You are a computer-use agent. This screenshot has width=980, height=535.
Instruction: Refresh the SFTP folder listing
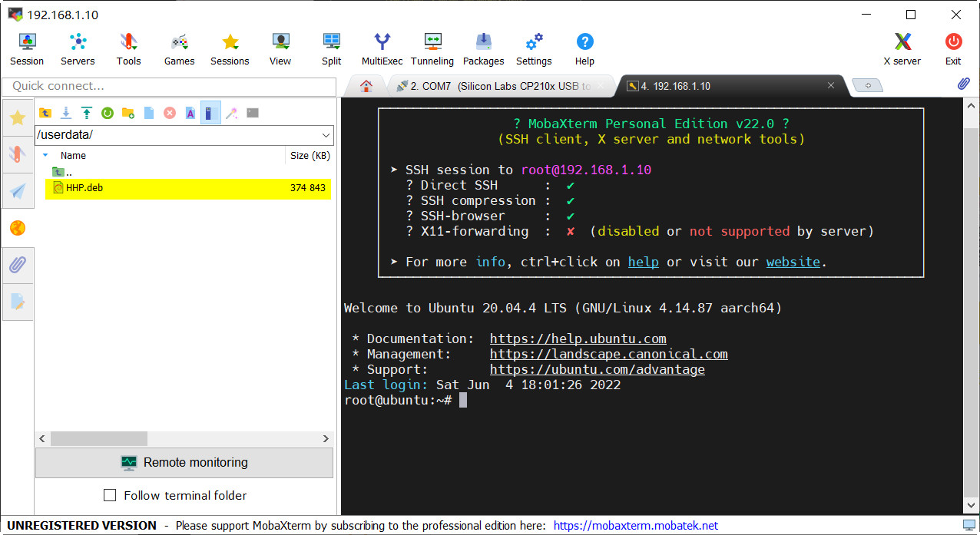[108, 113]
